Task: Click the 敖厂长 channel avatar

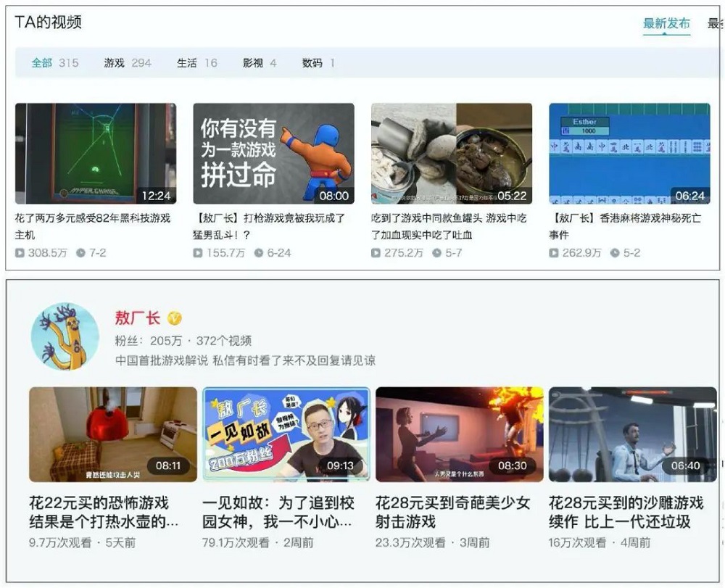Action: (65, 336)
